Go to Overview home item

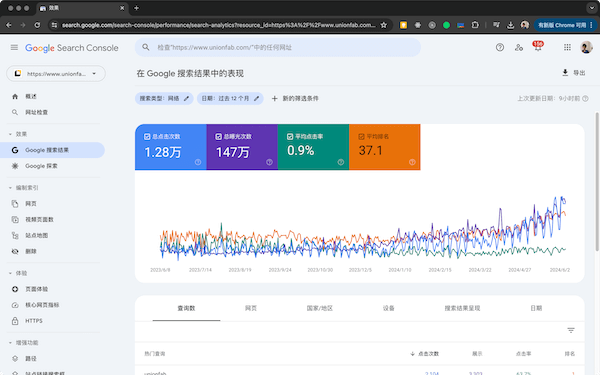tap(31, 96)
